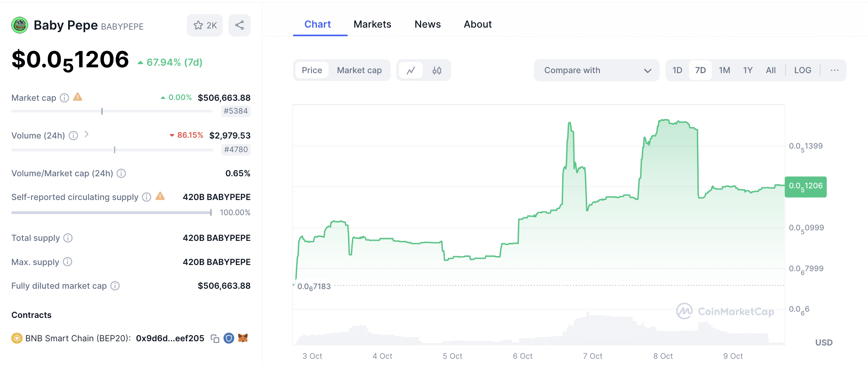Open the three-dots chart options menu
The height and width of the screenshot is (365, 868).
tap(834, 70)
